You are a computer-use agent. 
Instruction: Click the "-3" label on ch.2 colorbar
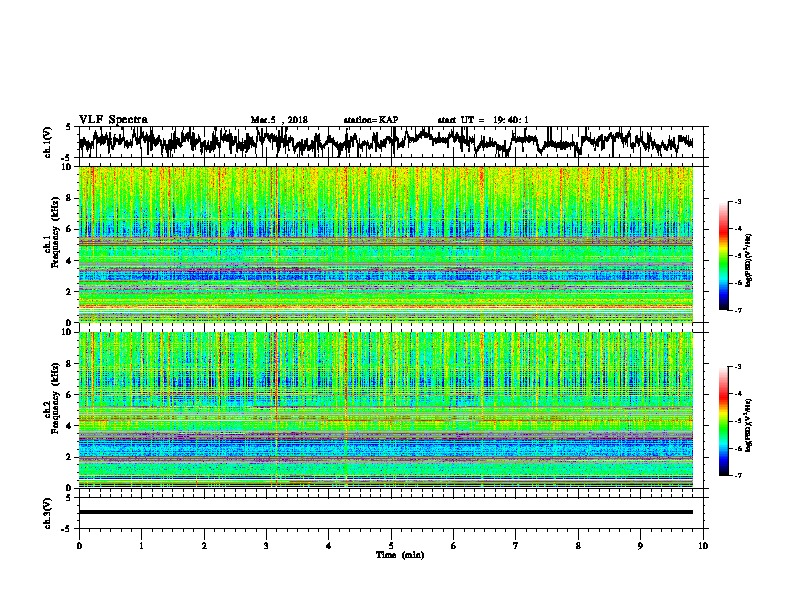click(737, 367)
